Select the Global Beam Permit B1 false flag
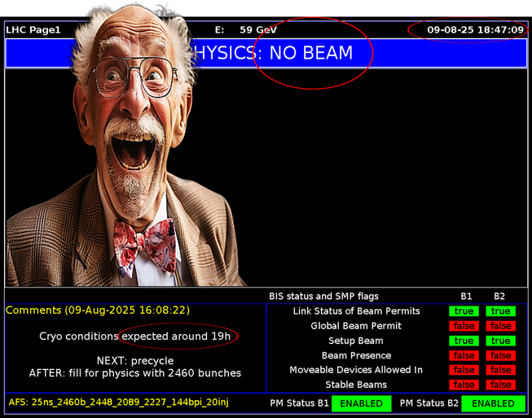 (464, 326)
